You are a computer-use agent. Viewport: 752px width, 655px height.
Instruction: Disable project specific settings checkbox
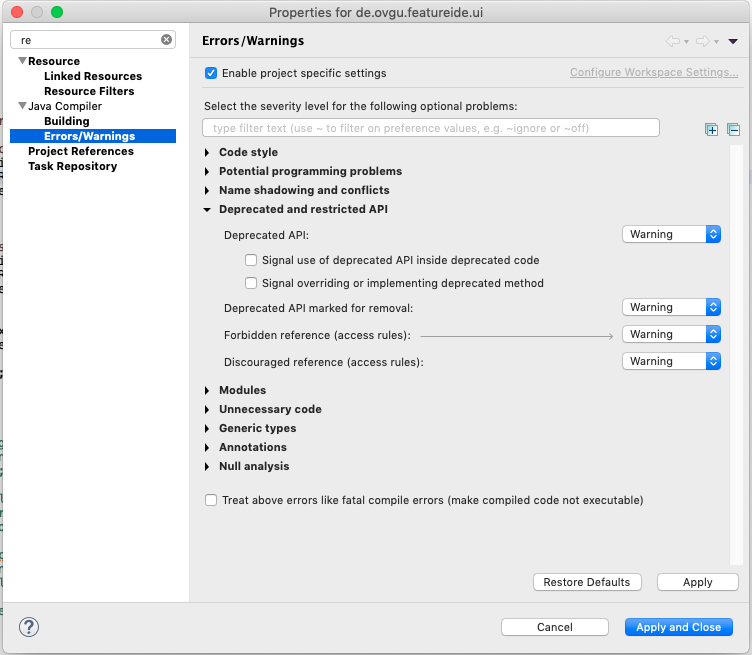point(211,73)
